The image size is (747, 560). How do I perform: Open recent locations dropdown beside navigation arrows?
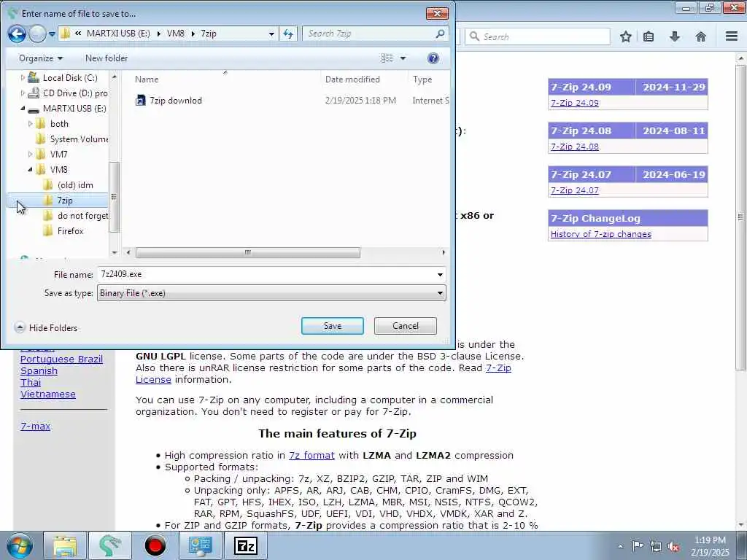52,34
